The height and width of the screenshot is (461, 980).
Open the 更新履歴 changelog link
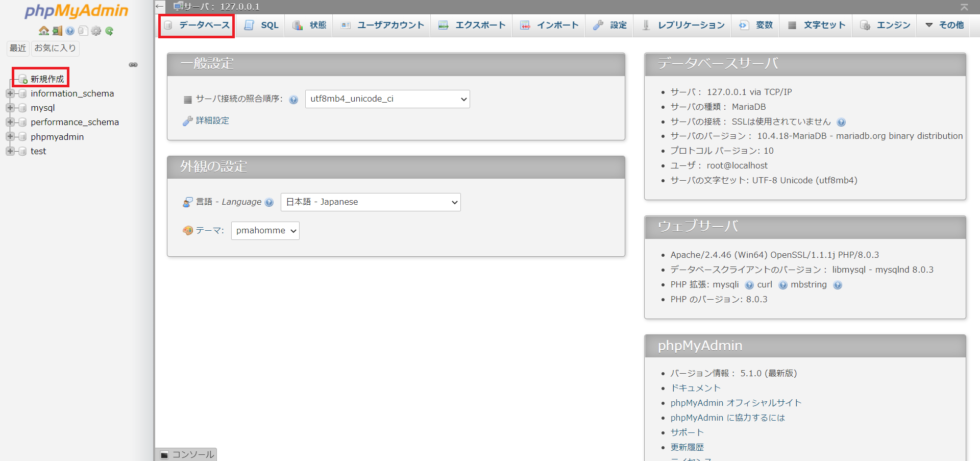click(687, 447)
